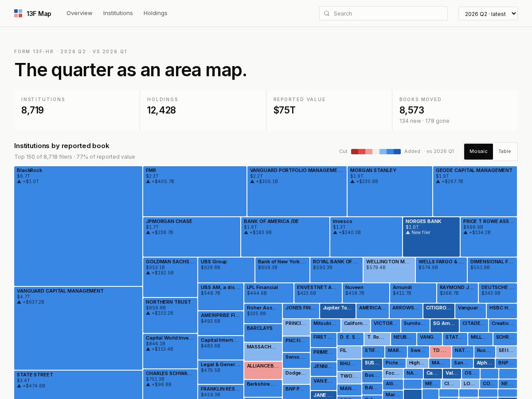Screen dimensions: 532x399
Task: Click the darkest blue Added legend swatch
Action: 397,152
